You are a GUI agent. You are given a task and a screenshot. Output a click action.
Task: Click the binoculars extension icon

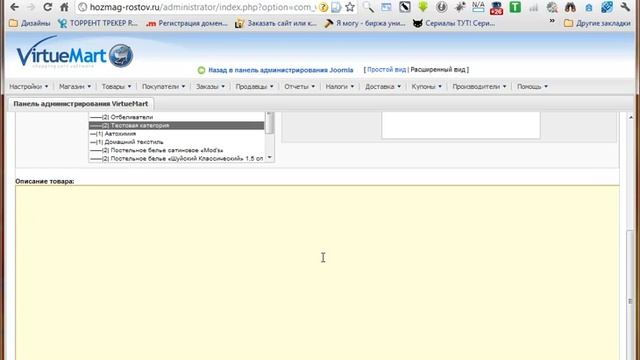pos(570,7)
